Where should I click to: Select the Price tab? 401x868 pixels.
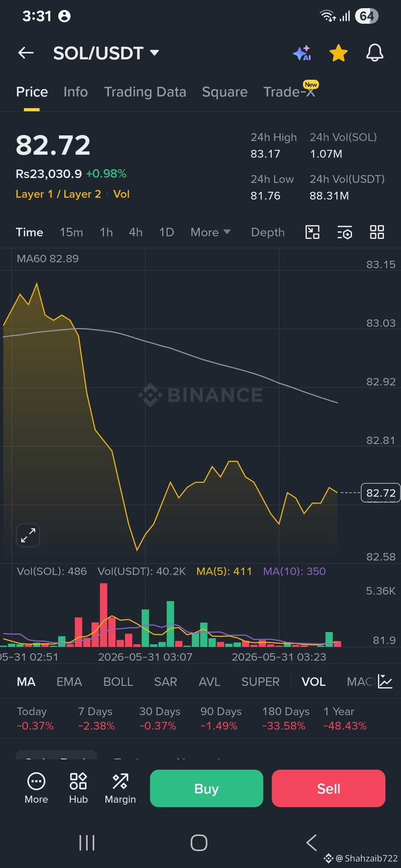32,92
